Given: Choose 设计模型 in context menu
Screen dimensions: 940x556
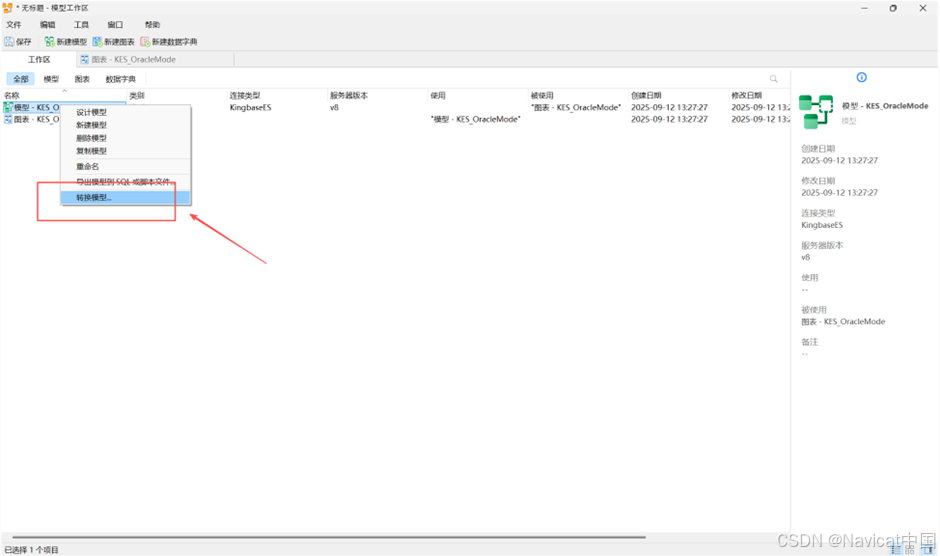Looking at the screenshot, I should click(125, 112).
